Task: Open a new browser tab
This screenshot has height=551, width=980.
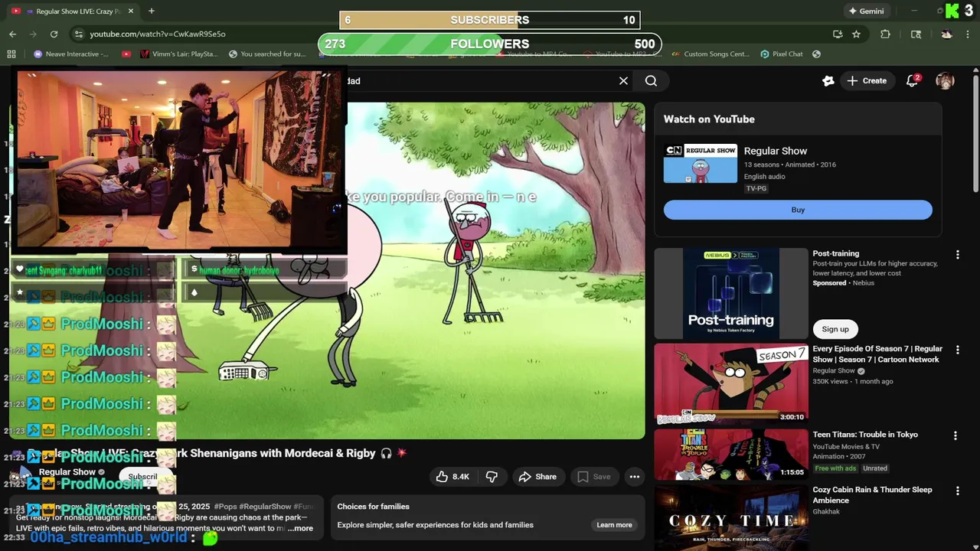Action: click(x=152, y=11)
